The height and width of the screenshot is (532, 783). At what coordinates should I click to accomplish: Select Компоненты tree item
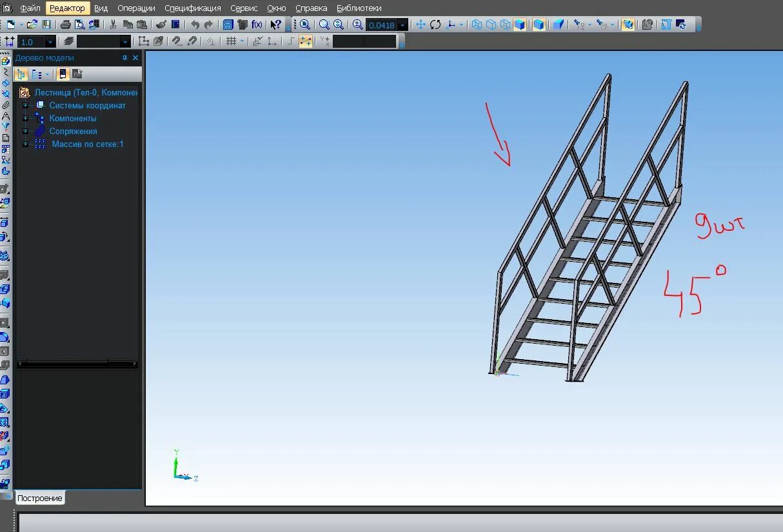coord(73,118)
